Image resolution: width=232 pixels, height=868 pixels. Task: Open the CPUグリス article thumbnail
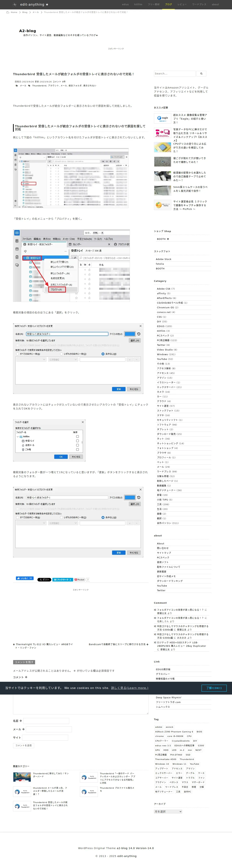[x=162, y=147]
